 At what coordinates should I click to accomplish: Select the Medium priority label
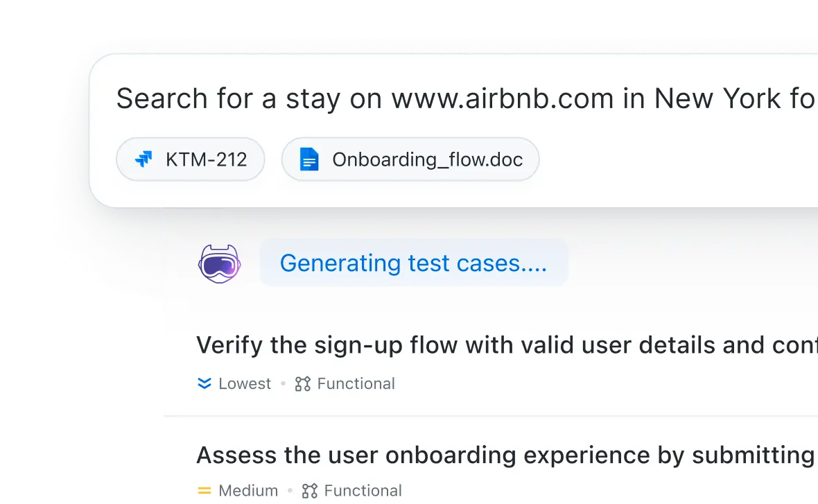248,491
